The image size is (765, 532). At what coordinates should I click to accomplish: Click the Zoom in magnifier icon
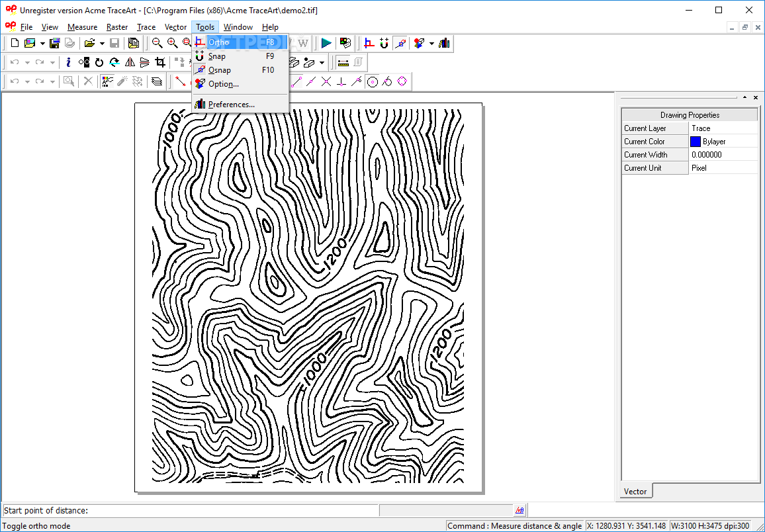click(172, 44)
